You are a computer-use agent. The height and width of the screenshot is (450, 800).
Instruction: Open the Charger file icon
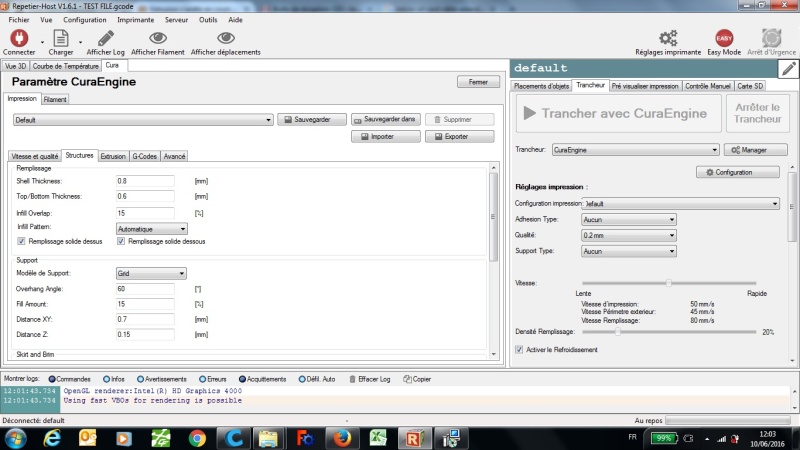pyautogui.click(x=61, y=38)
